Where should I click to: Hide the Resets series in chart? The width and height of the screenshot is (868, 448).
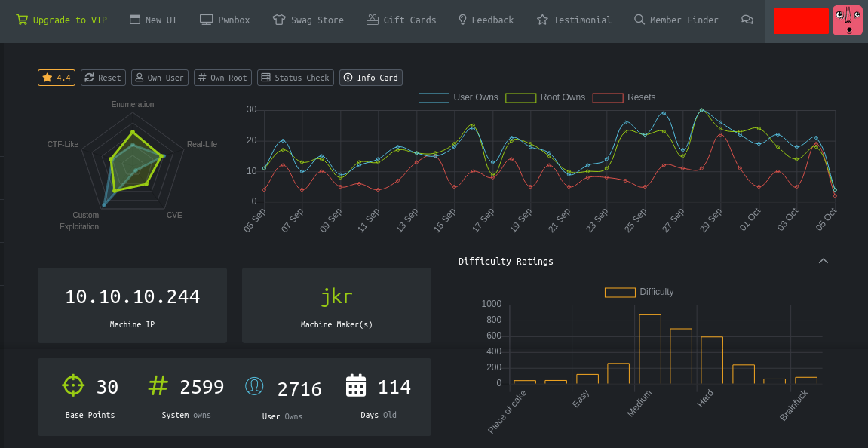608,97
